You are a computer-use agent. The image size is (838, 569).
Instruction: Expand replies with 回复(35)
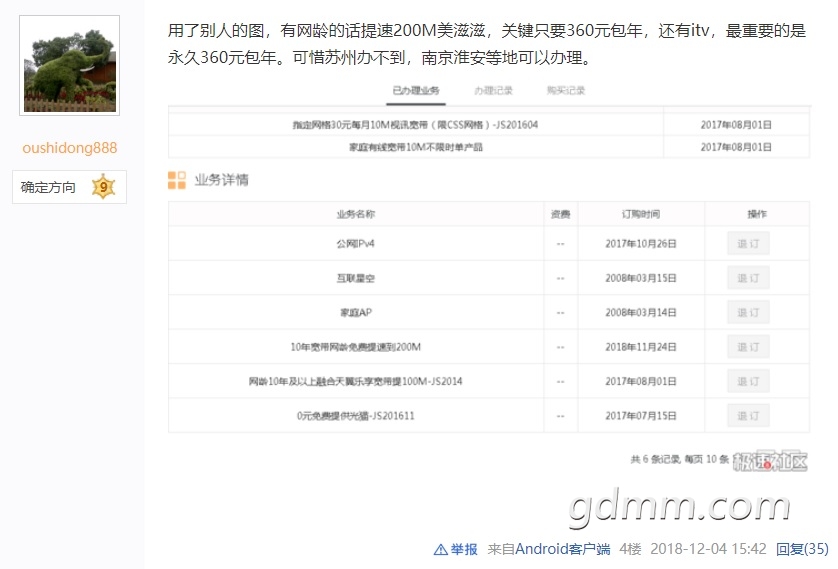(x=802, y=549)
